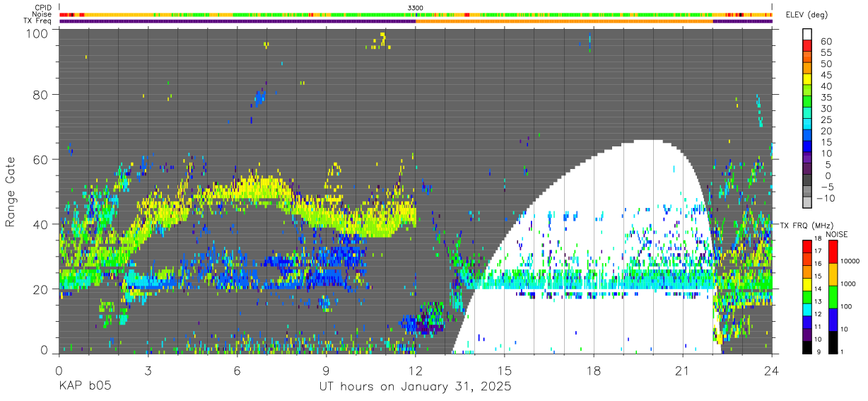Image resolution: width=868 pixels, height=401 pixels.
Task: Click the '9' tick on UT hours axis
Action: tap(326, 370)
